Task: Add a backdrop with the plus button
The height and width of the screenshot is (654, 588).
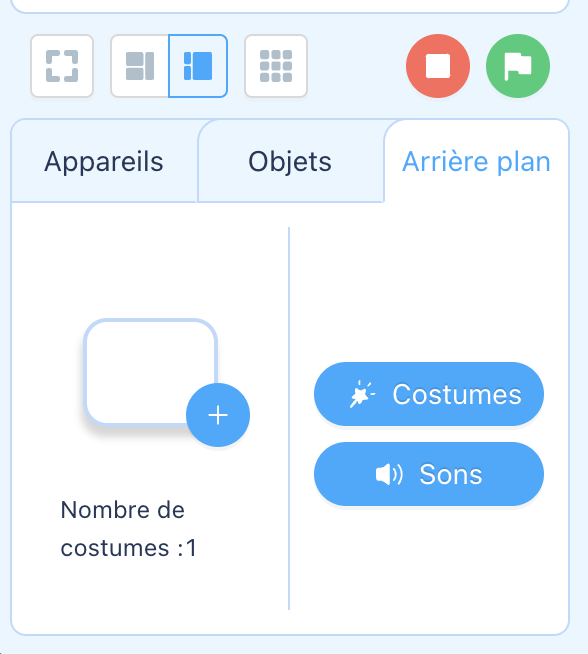Action: coord(218,415)
